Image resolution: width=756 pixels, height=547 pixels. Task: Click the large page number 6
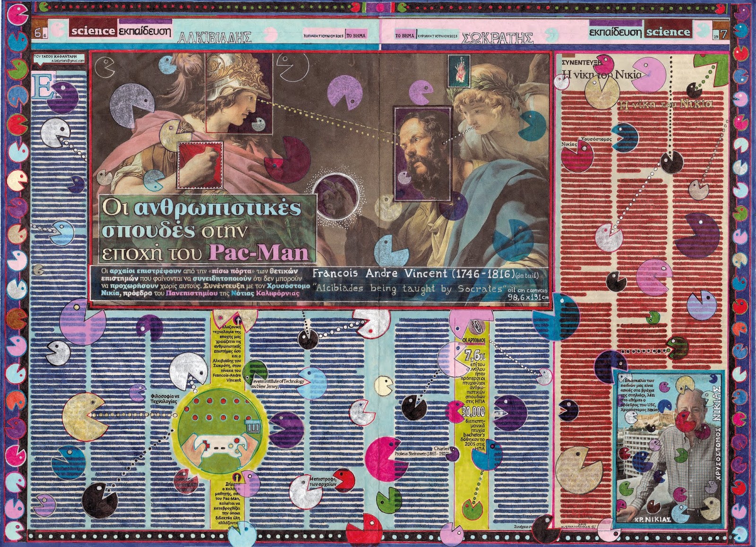(38, 32)
